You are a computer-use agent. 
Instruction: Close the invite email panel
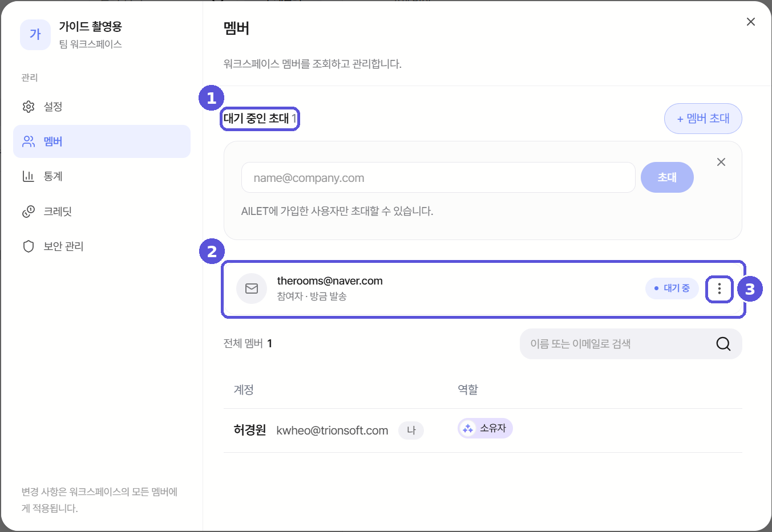point(721,162)
